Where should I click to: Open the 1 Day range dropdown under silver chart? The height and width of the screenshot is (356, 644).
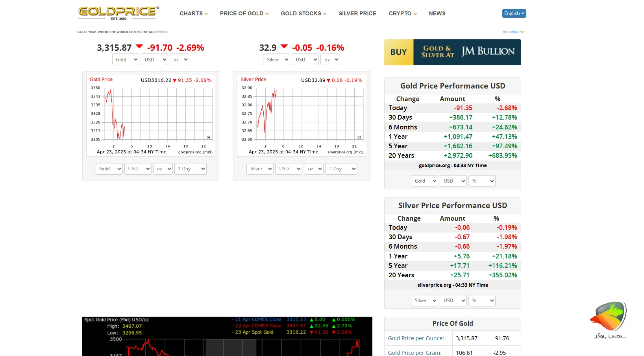pos(342,169)
